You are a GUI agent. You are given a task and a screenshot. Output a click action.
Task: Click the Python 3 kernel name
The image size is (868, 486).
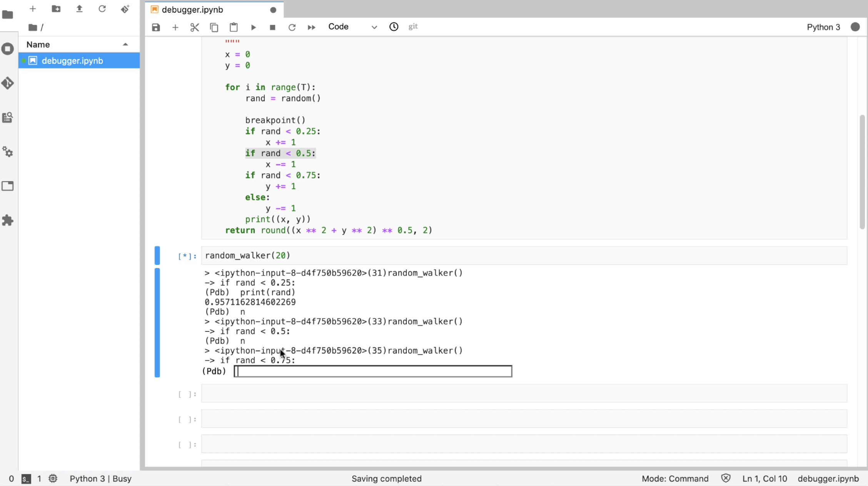pyautogui.click(x=823, y=27)
